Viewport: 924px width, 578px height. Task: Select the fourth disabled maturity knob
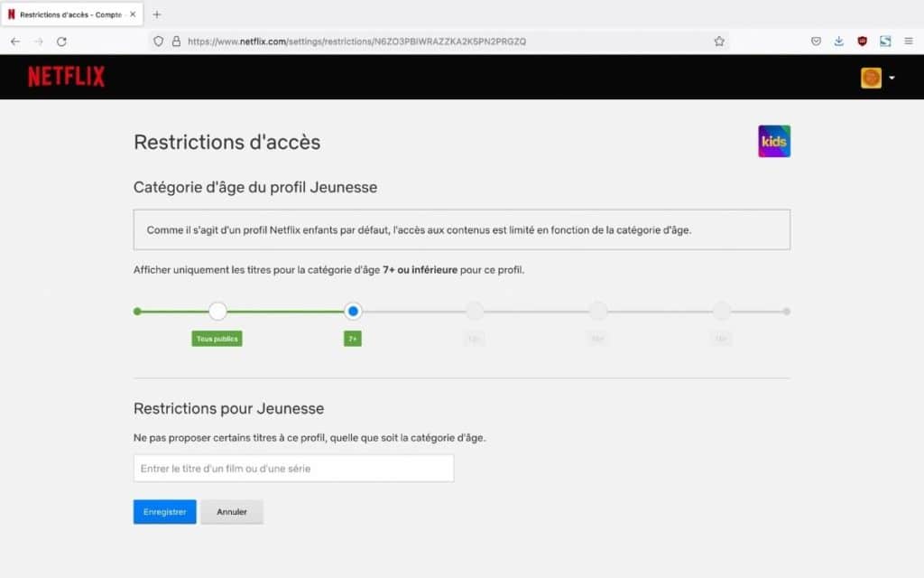598,311
